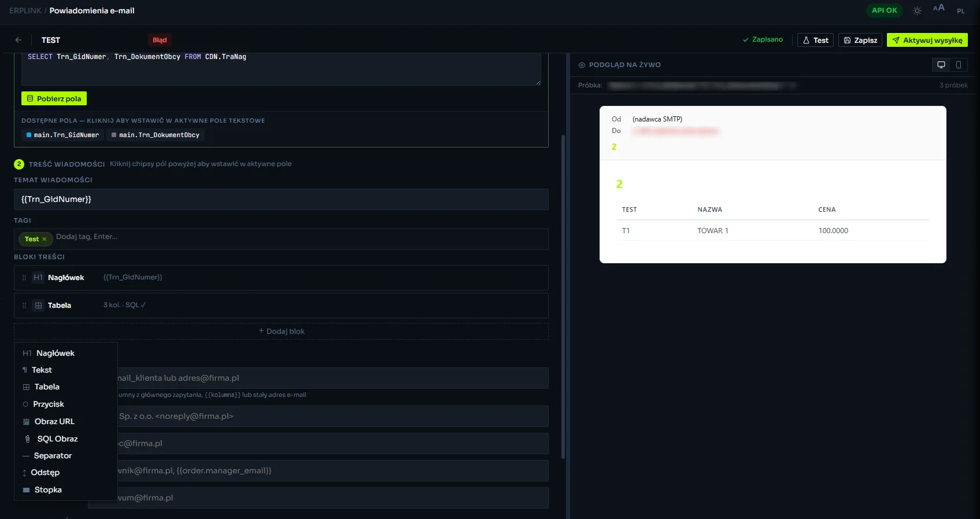Image resolution: width=980 pixels, height=519 pixels.
Task: Click Aktywuj wysyłkę button
Action: click(927, 40)
